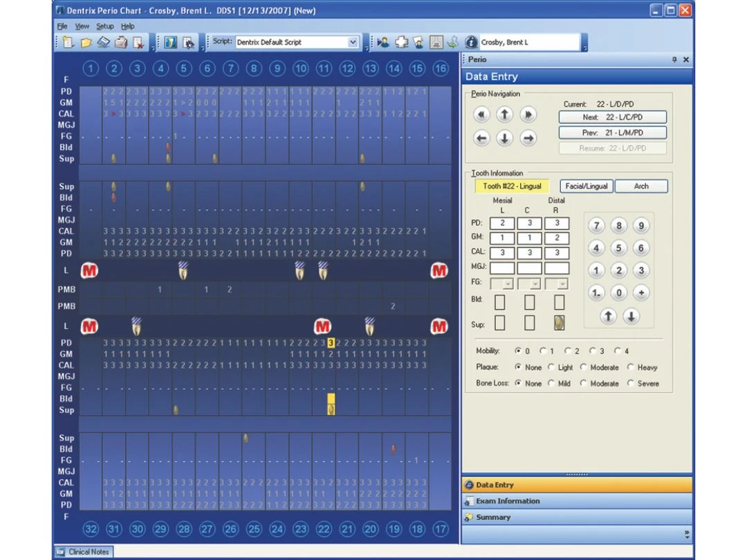This screenshot has width=747, height=560.
Task: Click the delete exam icon with red X
Action: point(138,42)
